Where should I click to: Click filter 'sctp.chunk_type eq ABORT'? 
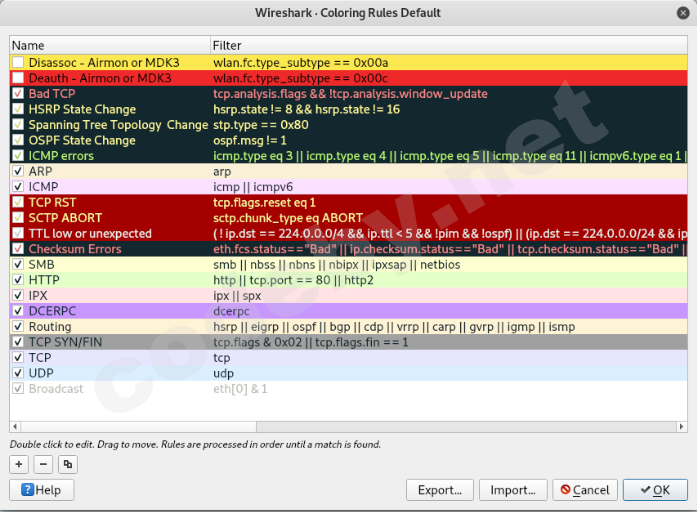pyautogui.click(x=288, y=218)
